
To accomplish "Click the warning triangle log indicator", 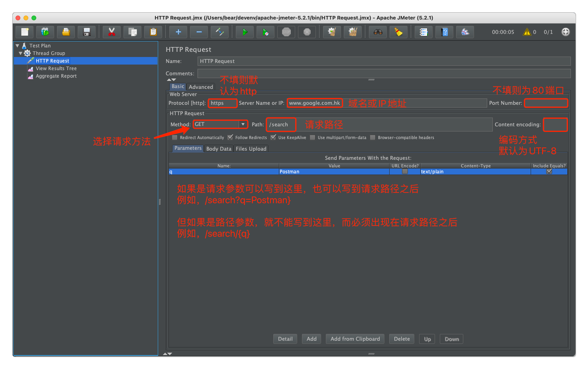I will pyautogui.click(x=527, y=32).
